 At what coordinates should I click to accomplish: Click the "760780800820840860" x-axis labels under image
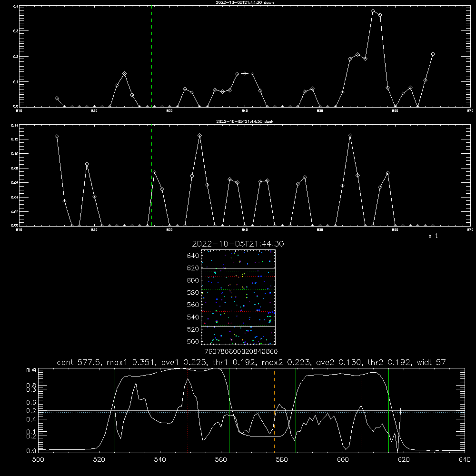pos(241,351)
